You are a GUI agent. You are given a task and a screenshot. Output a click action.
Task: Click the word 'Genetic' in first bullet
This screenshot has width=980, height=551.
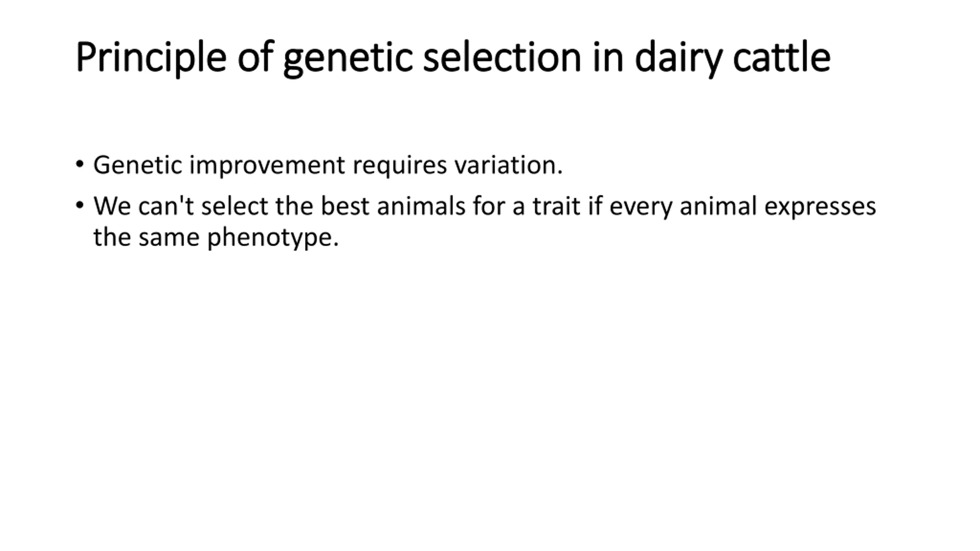pyautogui.click(x=137, y=165)
